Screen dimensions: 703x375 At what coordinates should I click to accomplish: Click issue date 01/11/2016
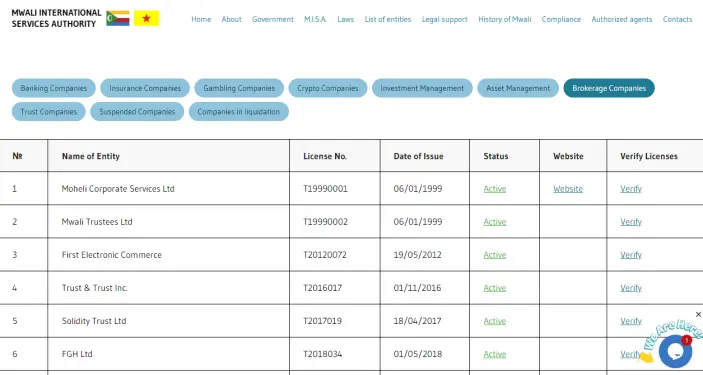tap(417, 288)
